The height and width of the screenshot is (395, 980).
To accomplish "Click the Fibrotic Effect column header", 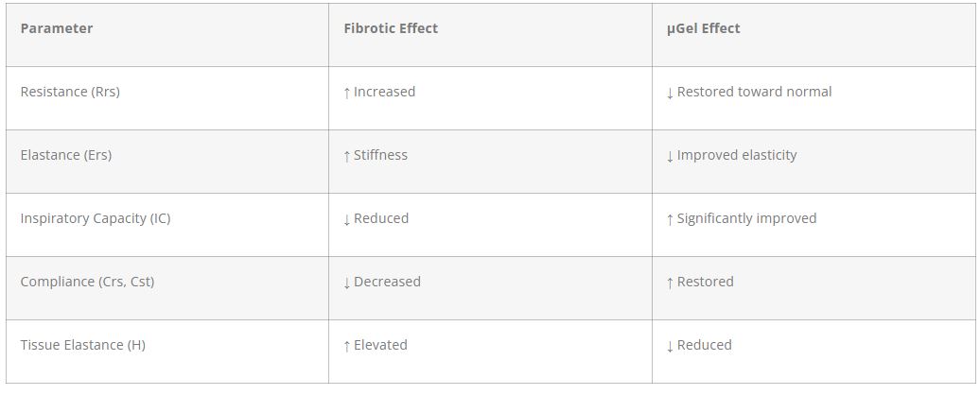I will pos(391,28).
